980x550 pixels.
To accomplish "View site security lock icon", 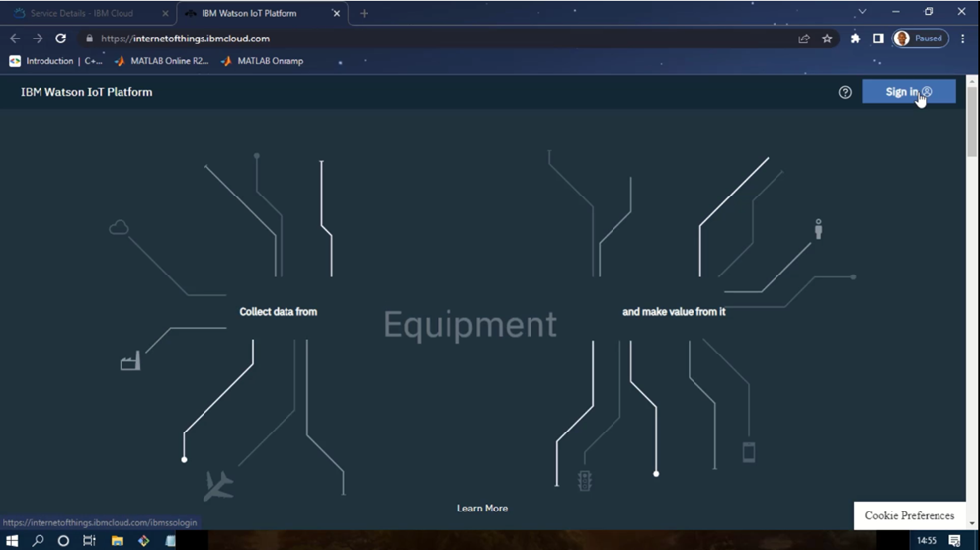I will pyautogui.click(x=89, y=39).
